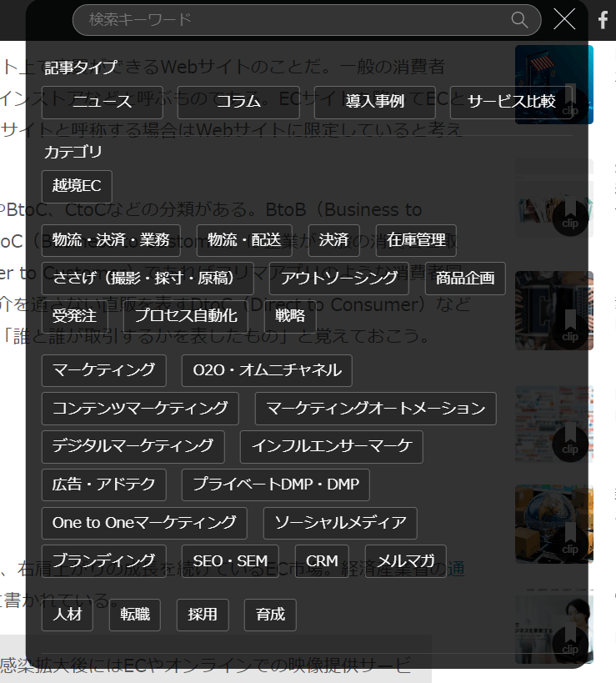Click the magnifying glass search icon
Screen dimensions: 616x683
pyautogui.click(x=519, y=19)
